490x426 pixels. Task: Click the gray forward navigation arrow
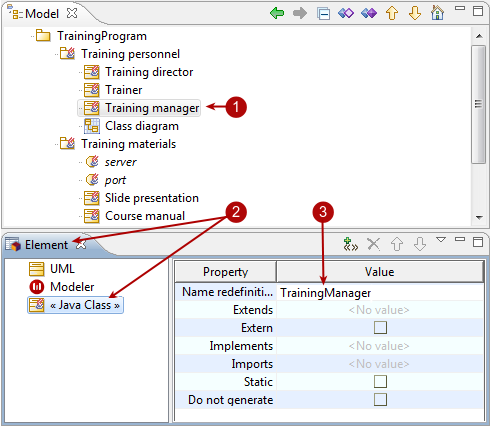[300, 13]
